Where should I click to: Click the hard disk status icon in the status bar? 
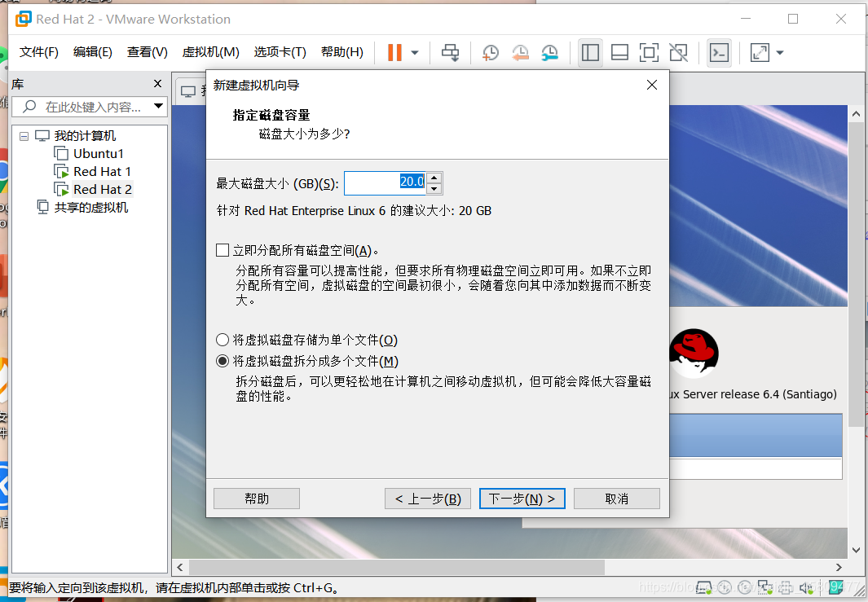tap(703, 587)
